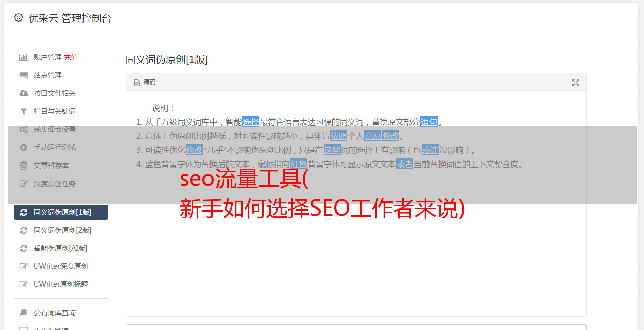This screenshot has height=330, width=644.
Task: Open the 账户管理 bar chart icon
Action: pos(23,57)
